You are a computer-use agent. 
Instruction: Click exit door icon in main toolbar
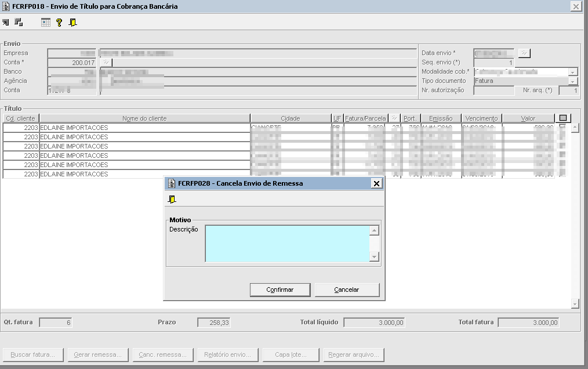click(72, 23)
